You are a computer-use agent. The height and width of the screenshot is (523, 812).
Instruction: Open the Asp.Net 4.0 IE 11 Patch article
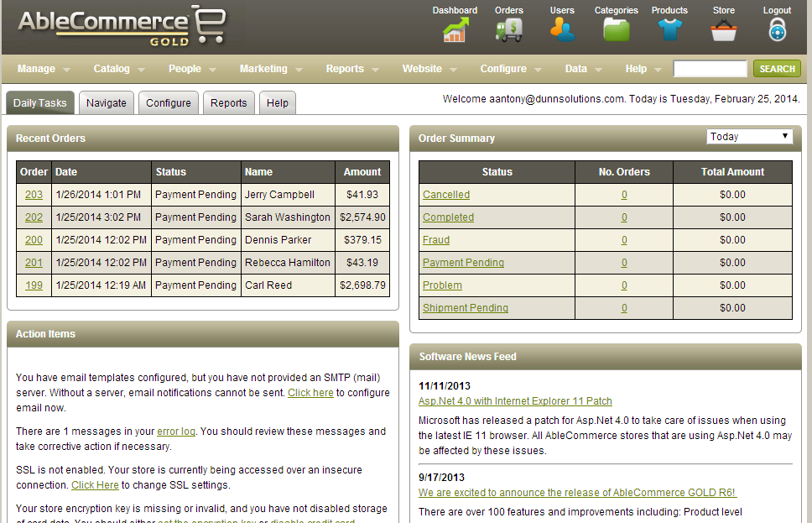coord(515,401)
